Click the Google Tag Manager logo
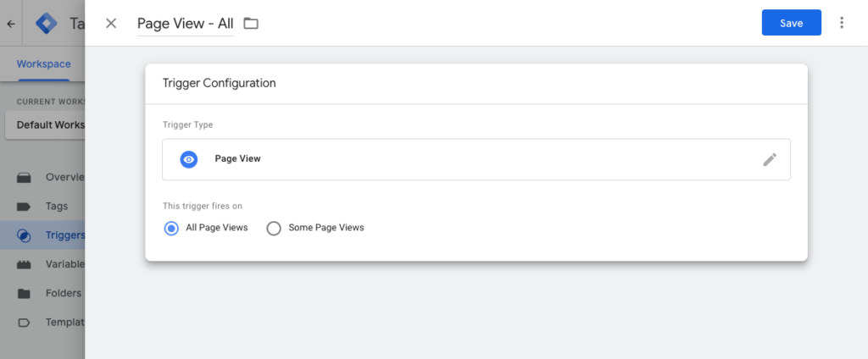868x359 pixels. [x=47, y=24]
